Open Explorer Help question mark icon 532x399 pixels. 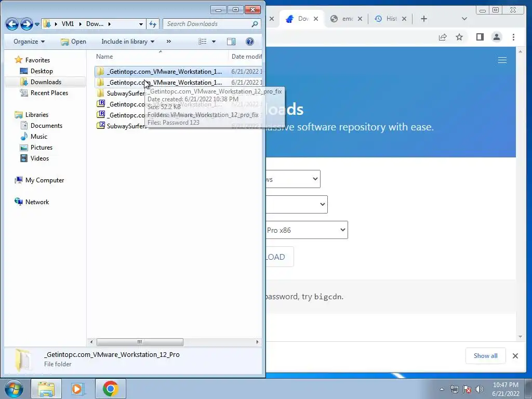250,42
